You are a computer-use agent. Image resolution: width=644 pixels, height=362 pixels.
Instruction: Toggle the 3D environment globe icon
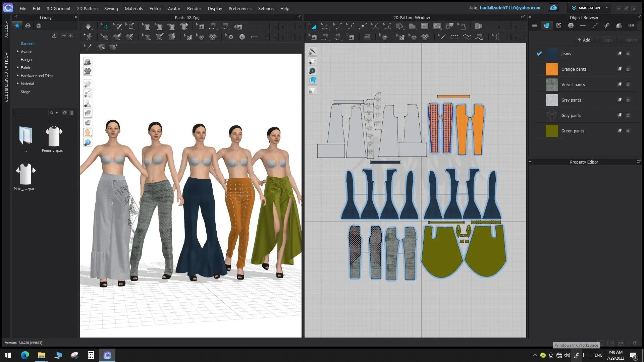point(88,142)
